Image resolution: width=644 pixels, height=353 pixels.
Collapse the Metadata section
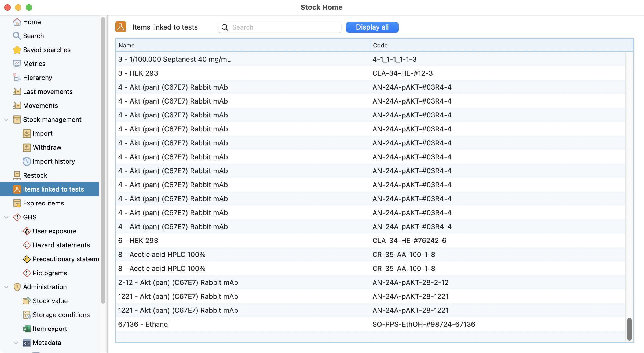pyautogui.click(x=16, y=343)
